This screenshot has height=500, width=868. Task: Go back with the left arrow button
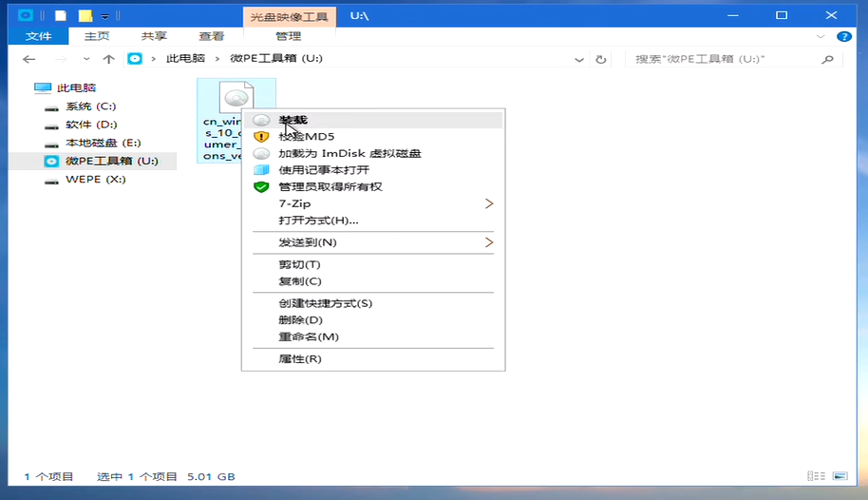click(x=28, y=59)
